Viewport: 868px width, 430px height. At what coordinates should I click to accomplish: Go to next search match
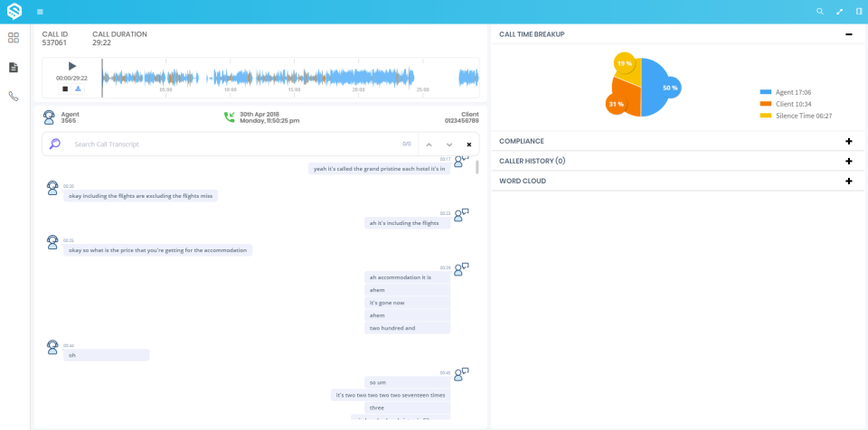point(449,145)
